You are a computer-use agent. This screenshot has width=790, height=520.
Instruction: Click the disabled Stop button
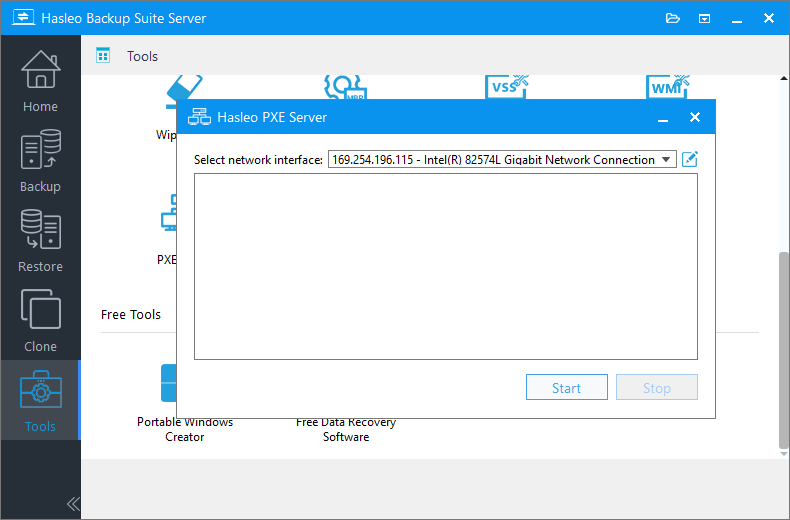pyautogui.click(x=656, y=387)
